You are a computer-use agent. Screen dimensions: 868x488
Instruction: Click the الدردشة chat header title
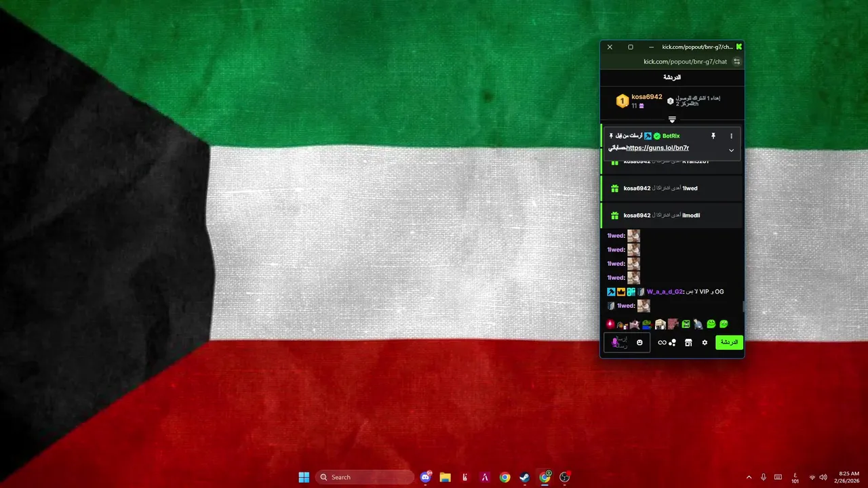pyautogui.click(x=672, y=77)
